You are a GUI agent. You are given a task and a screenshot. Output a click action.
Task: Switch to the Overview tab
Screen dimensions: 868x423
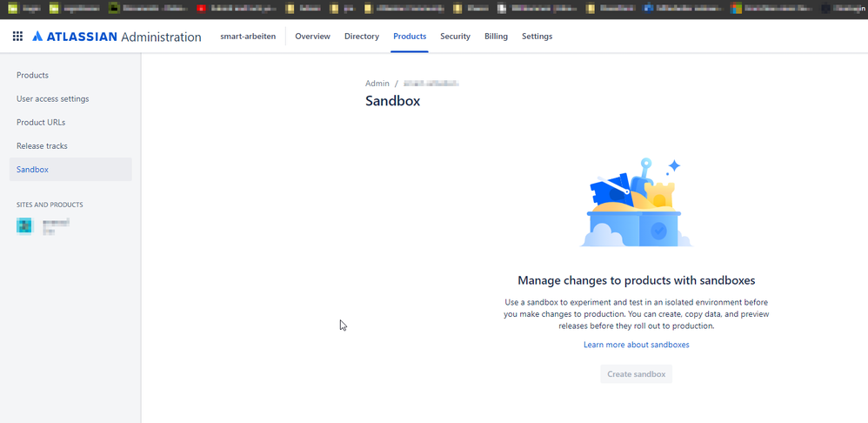(313, 36)
